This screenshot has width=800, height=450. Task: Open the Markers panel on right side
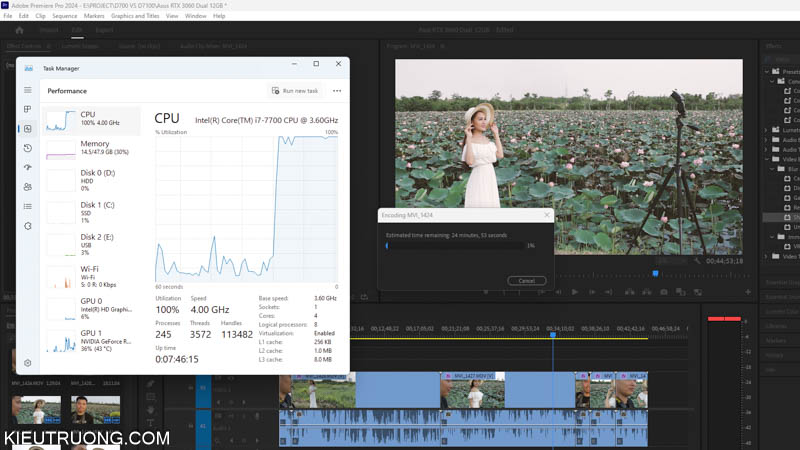(776, 340)
